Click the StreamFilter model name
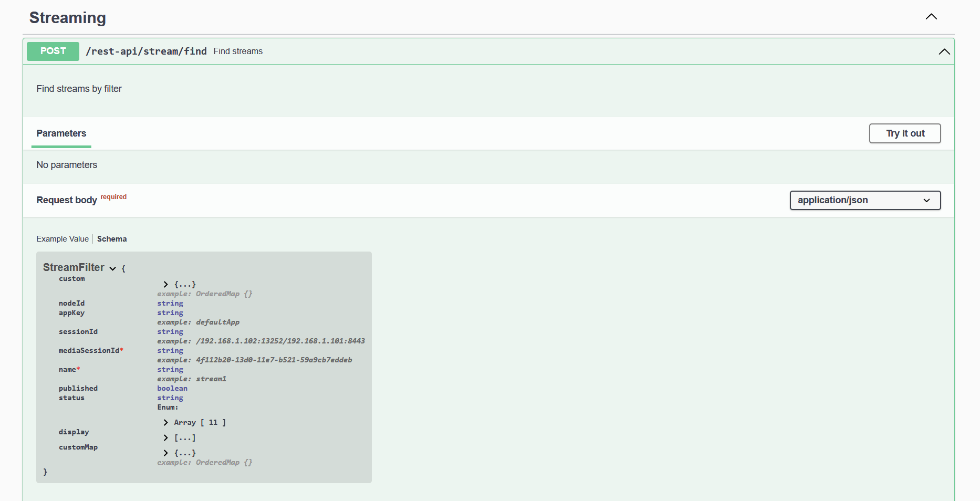Viewport: 980px width, 501px height. point(74,267)
